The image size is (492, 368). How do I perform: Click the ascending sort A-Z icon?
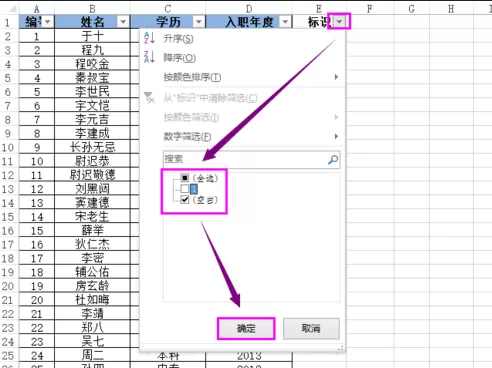[149, 38]
